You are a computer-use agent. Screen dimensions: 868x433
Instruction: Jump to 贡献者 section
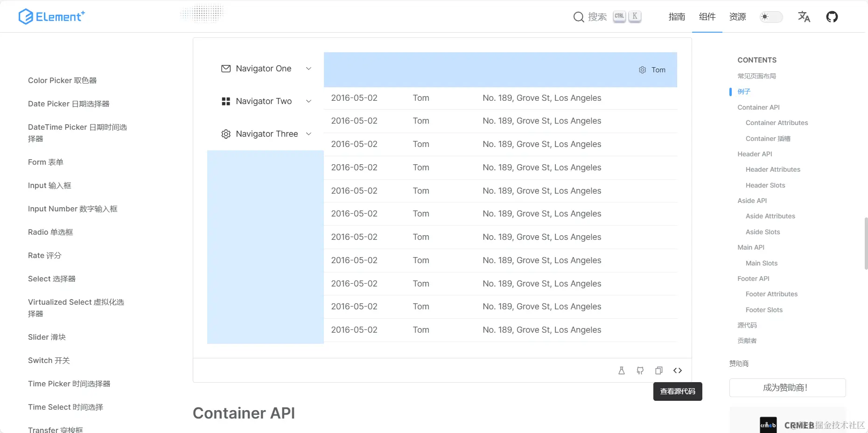coord(747,341)
